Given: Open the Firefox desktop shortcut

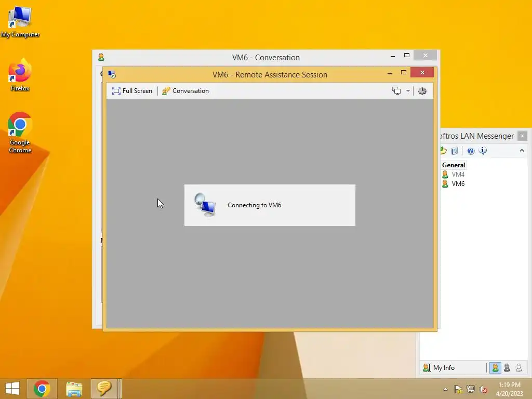Looking at the screenshot, I should (x=20, y=75).
